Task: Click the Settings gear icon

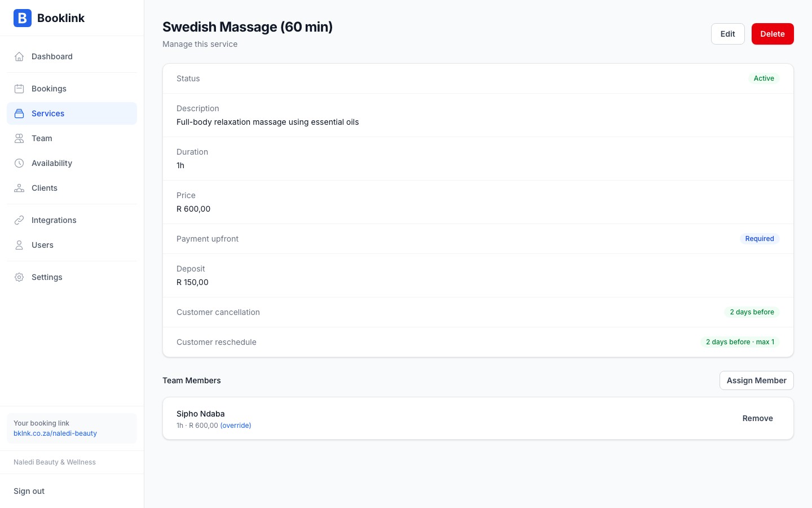Action: pyautogui.click(x=19, y=277)
